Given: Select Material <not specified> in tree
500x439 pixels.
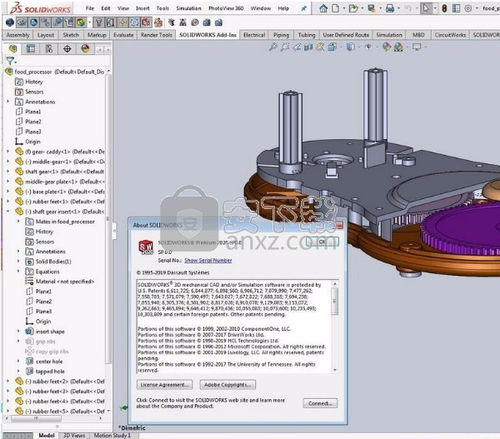Looking at the screenshot, I should [60, 281].
